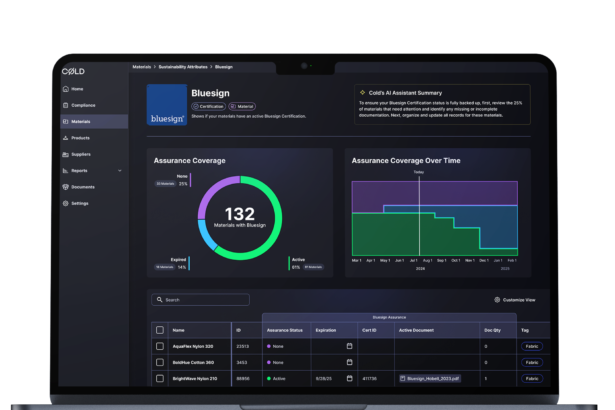The height and width of the screenshot is (410, 615).
Task: Open date picker for BrightWave Nylon 210
Action: [350, 379]
